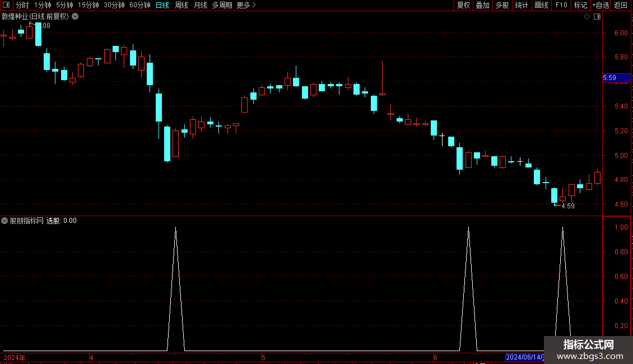Open the 复权 adjustment option

tap(463, 5)
